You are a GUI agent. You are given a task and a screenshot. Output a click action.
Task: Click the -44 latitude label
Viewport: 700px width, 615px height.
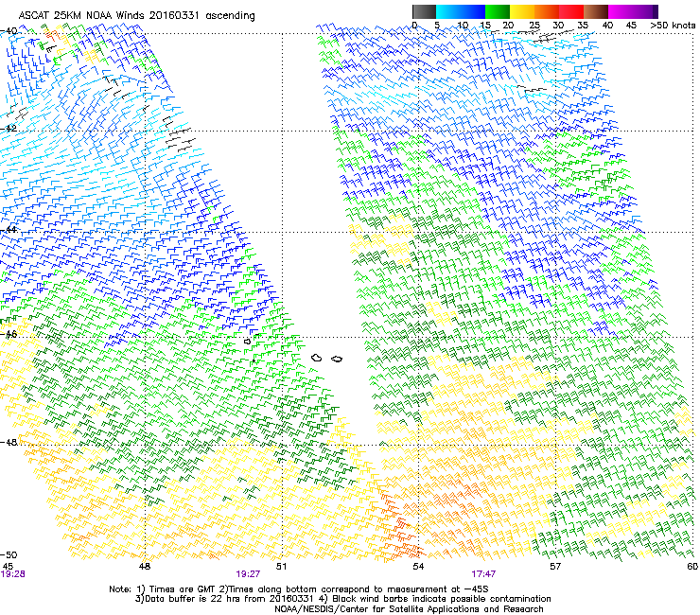[9, 230]
